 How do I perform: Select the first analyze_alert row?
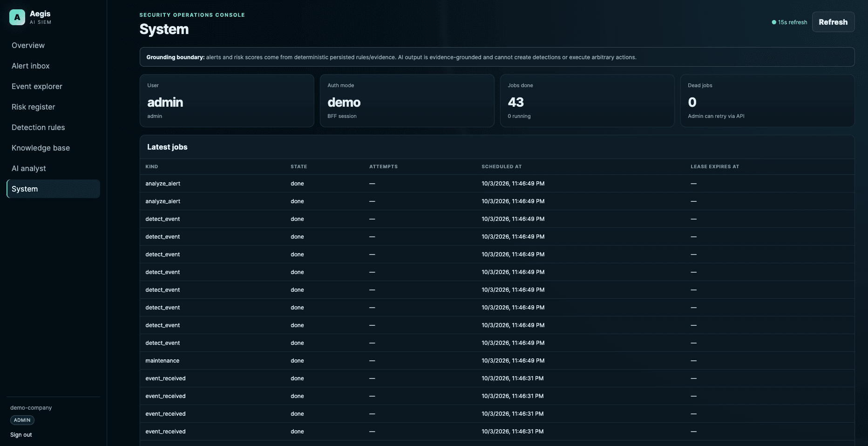(x=497, y=184)
